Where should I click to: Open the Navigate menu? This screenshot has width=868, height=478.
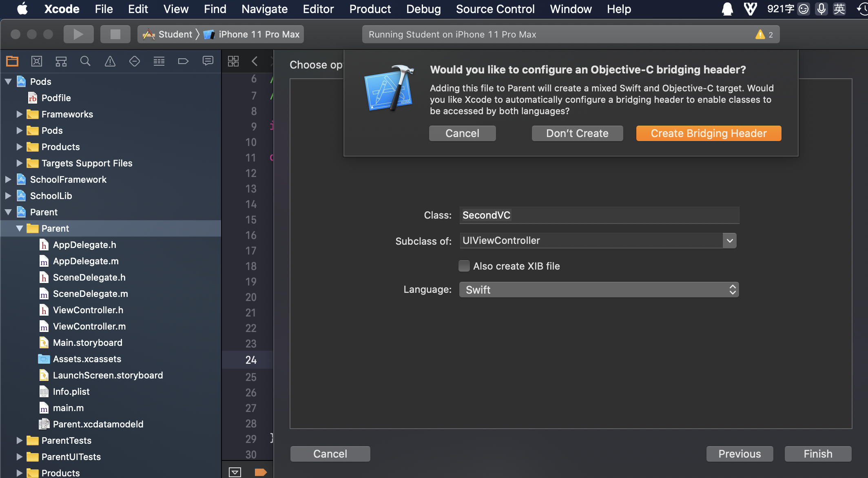pyautogui.click(x=264, y=9)
